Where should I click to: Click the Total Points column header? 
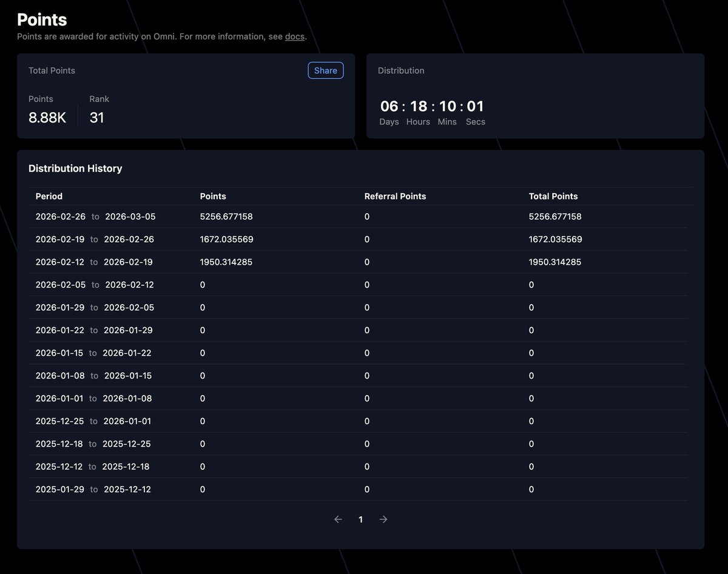pos(553,196)
